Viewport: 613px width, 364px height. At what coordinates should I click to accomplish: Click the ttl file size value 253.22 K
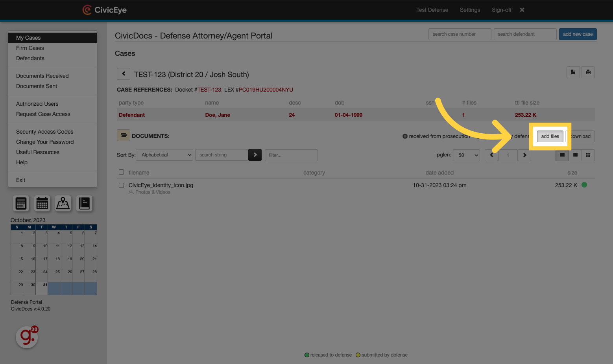pyautogui.click(x=526, y=115)
